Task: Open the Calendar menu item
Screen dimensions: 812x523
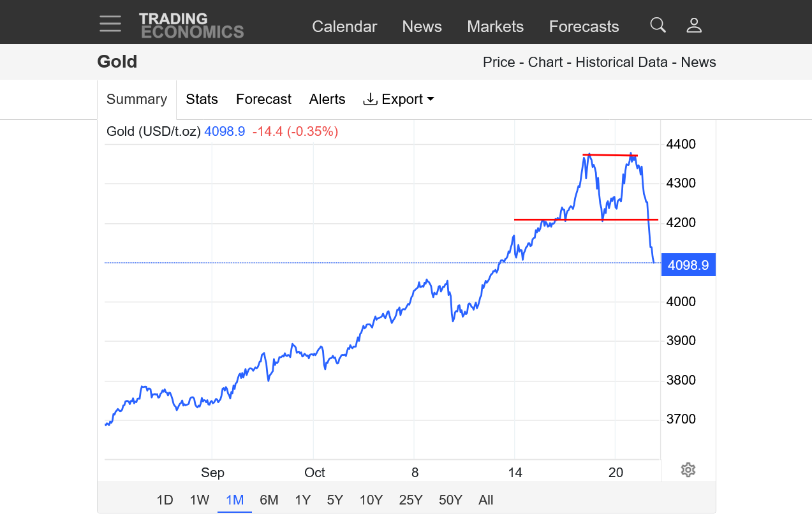Action: tap(344, 27)
